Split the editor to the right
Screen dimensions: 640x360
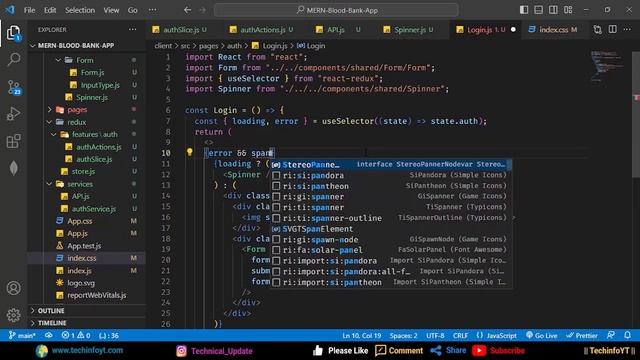coord(613,29)
